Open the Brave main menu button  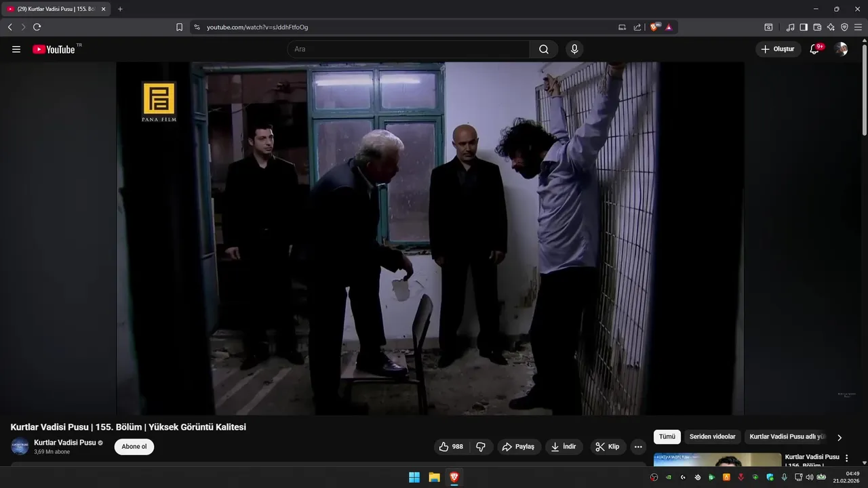(858, 27)
